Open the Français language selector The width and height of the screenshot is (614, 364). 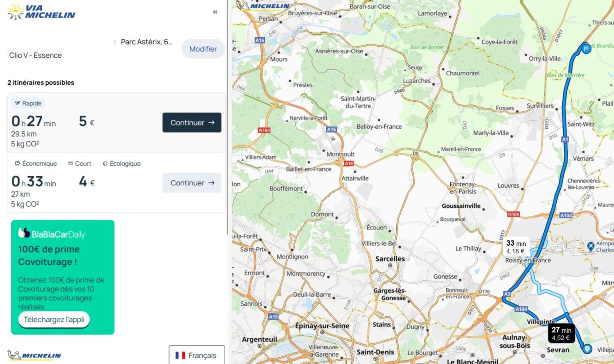point(196,355)
